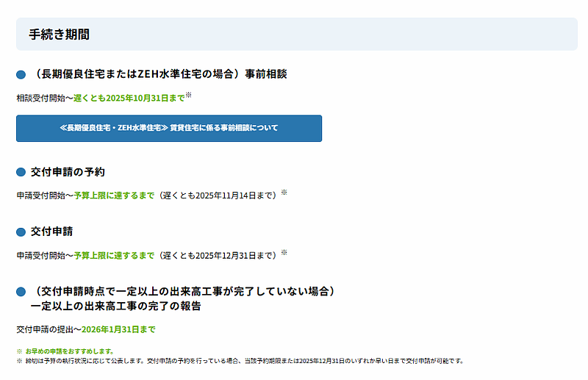
Task: Click the ※ mark after 2025年11月14日まで
Action: 284,193
